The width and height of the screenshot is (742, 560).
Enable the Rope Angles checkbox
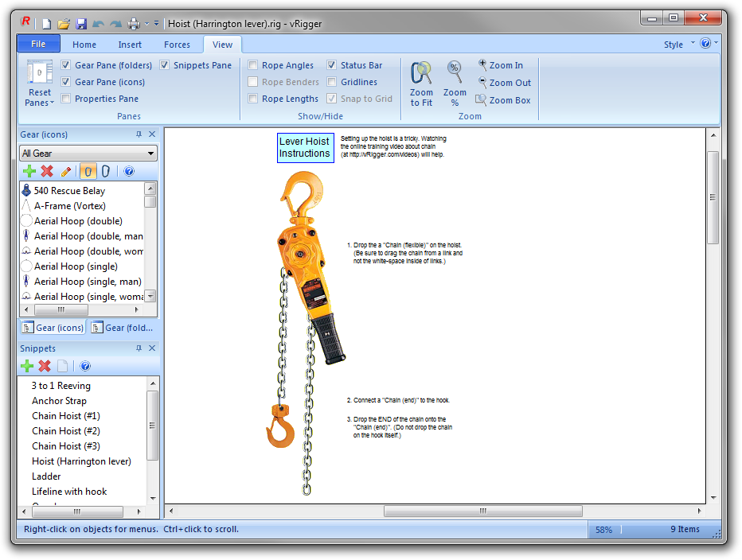click(254, 64)
